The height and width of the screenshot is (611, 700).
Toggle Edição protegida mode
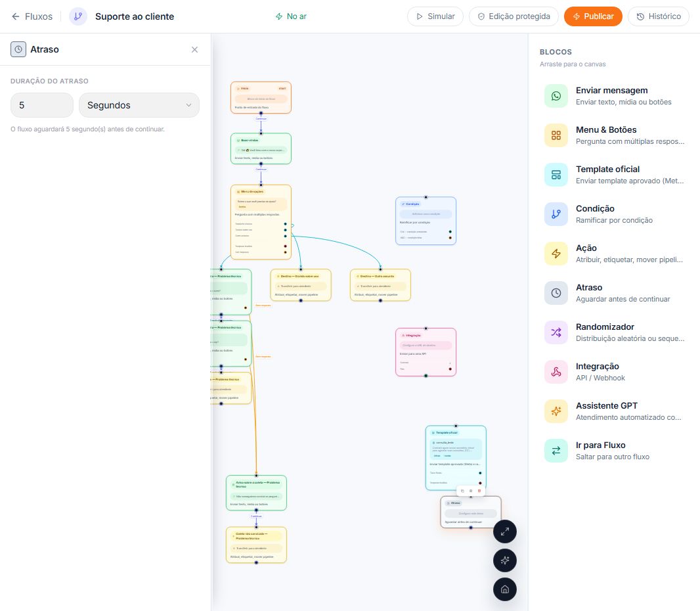514,16
